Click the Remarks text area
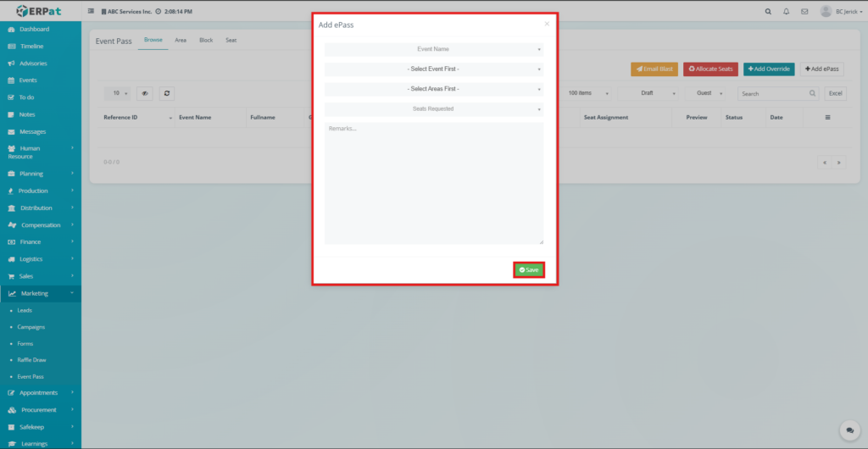Screen dimensions: 868x449 click(x=433, y=184)
